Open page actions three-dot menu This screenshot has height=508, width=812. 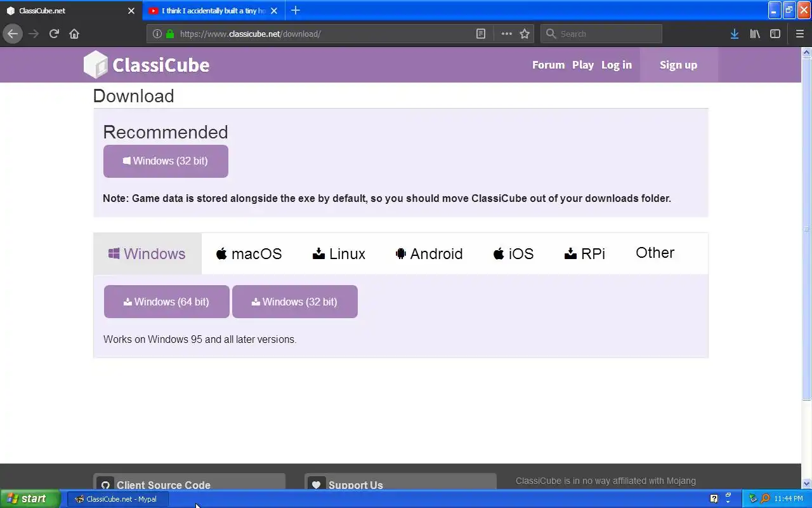[x=506, y=34]
